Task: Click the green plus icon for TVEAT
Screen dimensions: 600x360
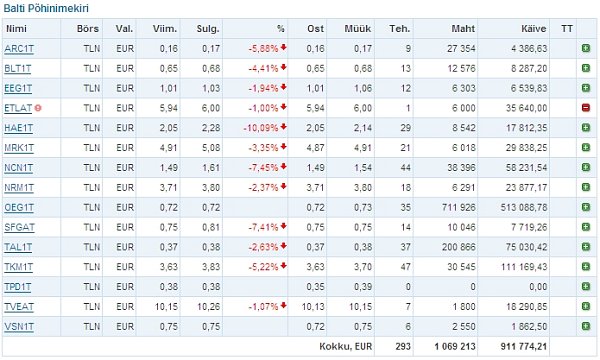Action: point(585,306)
